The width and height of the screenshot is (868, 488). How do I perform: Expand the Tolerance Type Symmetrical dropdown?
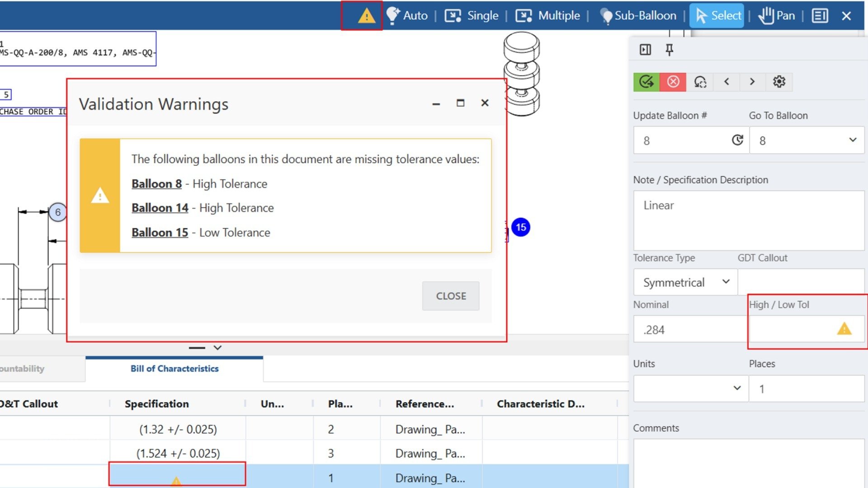pyautogui.click(x=686, y=282)
